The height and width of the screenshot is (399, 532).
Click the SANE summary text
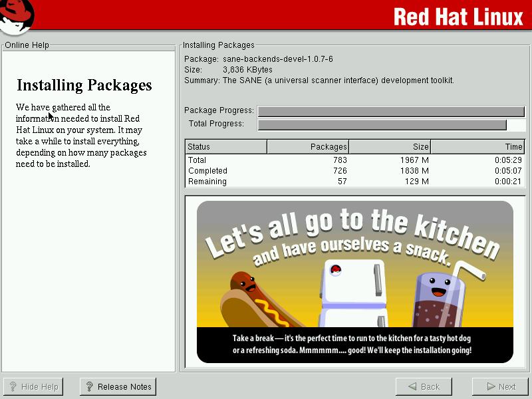338,80
